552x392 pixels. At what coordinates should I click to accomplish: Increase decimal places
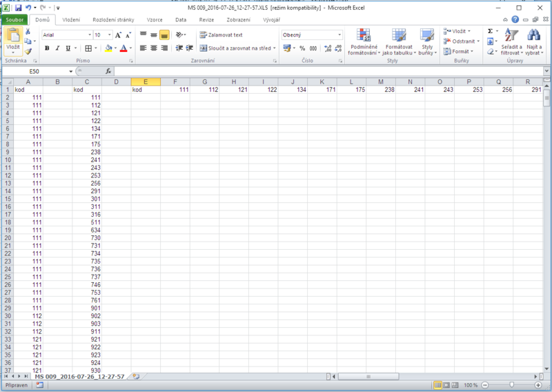click(328, 48)
